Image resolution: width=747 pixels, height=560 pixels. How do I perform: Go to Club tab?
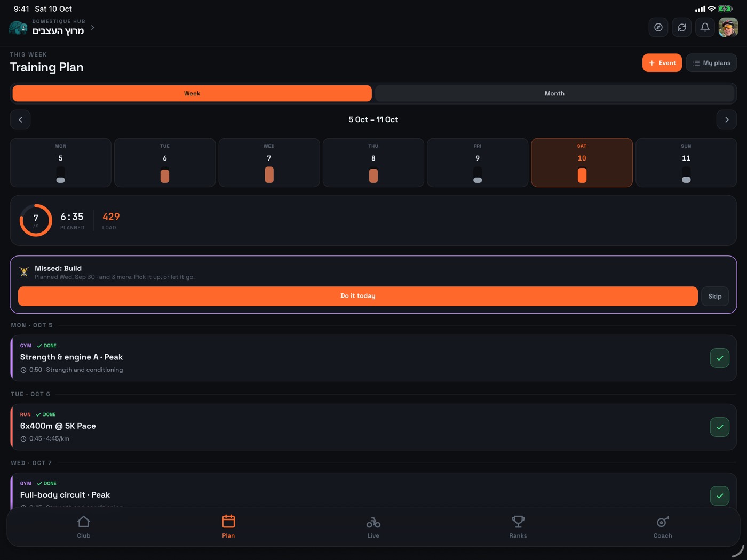click(84, 527)
